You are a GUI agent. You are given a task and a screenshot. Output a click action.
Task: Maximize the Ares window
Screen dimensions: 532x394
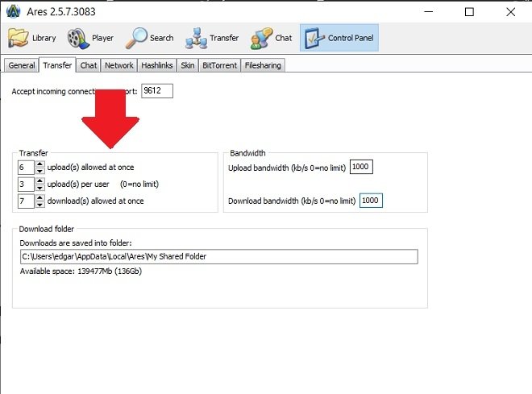click(x=469, y=12)
